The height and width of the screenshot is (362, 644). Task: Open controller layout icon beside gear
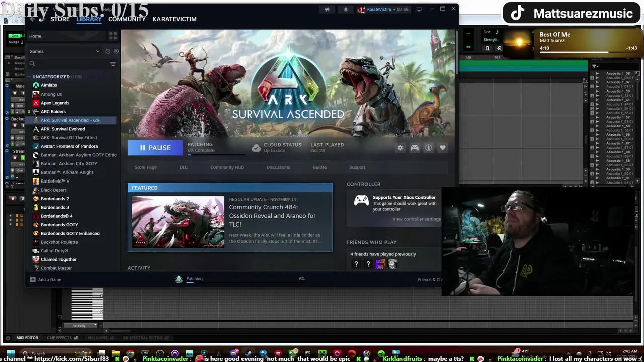[415, 148]
